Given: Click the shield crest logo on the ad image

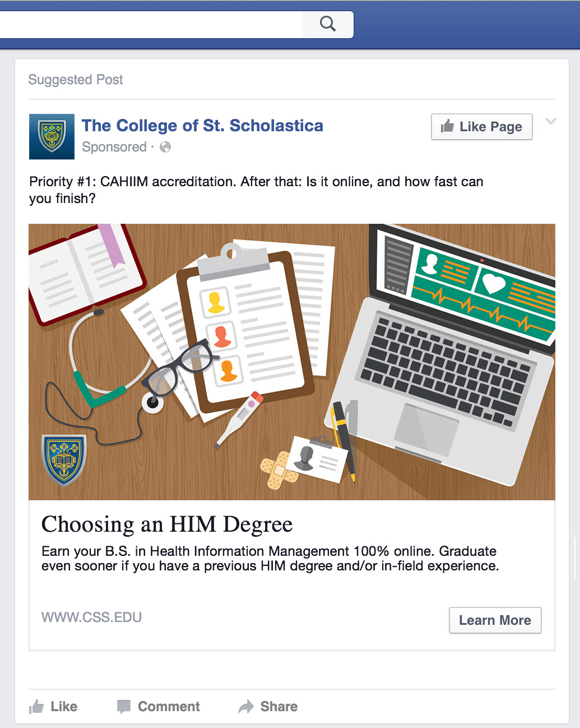Looking at the screenshot, I should tap(64, 460).
